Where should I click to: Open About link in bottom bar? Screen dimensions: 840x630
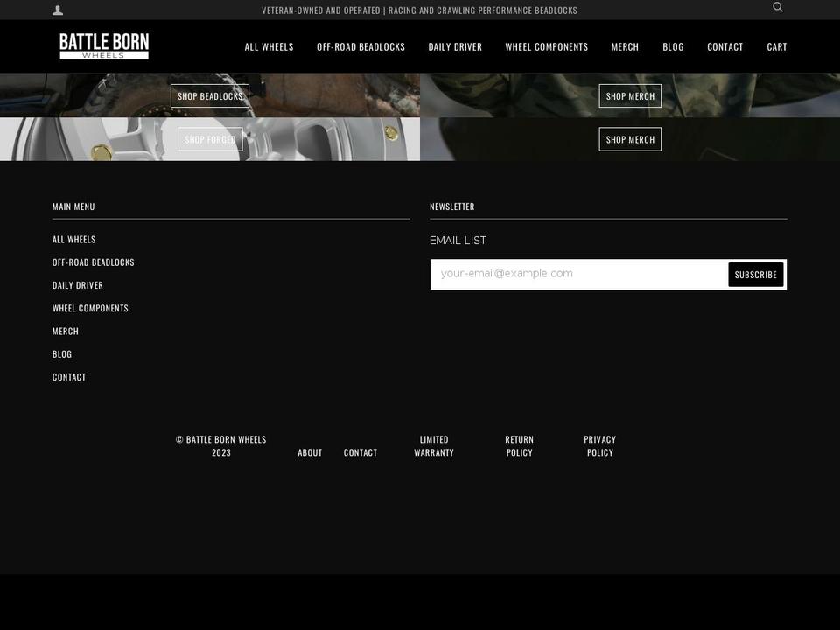click(x=310, y=452)
